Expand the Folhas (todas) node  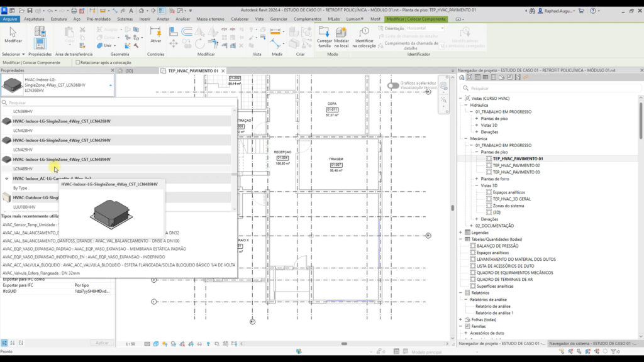pos(461,320)
